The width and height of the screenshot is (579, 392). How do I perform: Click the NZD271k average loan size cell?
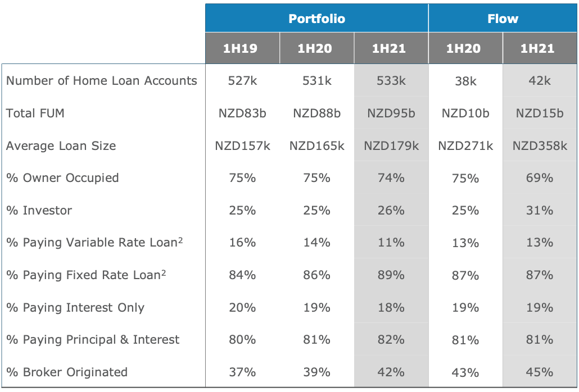click(x=465, y=146)
